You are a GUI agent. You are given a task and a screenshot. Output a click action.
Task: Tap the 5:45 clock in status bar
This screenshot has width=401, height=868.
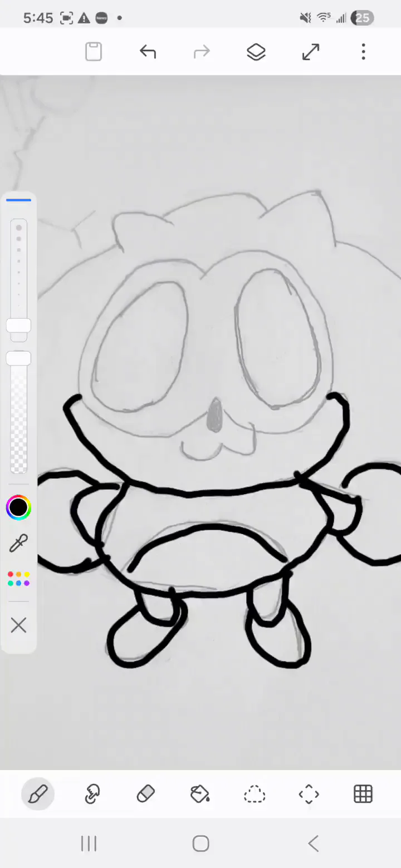pyautogui.click(x=38, y=18)
